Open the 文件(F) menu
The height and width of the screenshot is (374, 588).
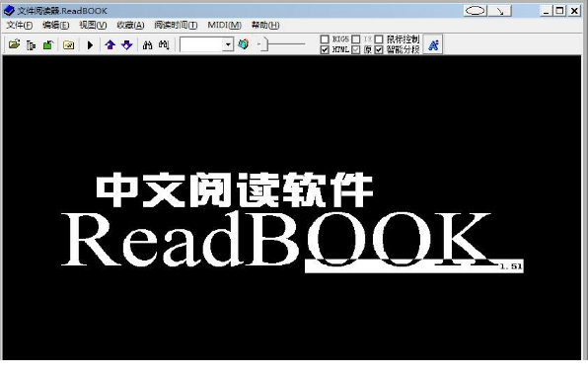[20, 25]
